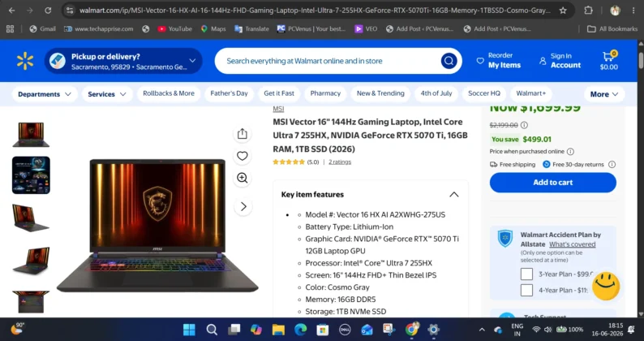Click the Walmart spark logo
Image resolution: width=644 pixels, height=341 pixels.
coord(25,61)
